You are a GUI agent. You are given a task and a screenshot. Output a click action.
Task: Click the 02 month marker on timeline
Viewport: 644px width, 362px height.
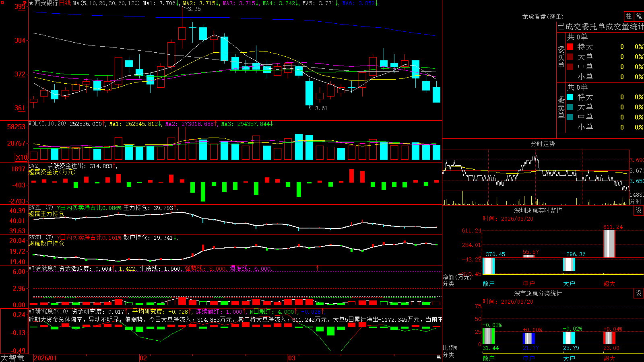coord(143,358)
